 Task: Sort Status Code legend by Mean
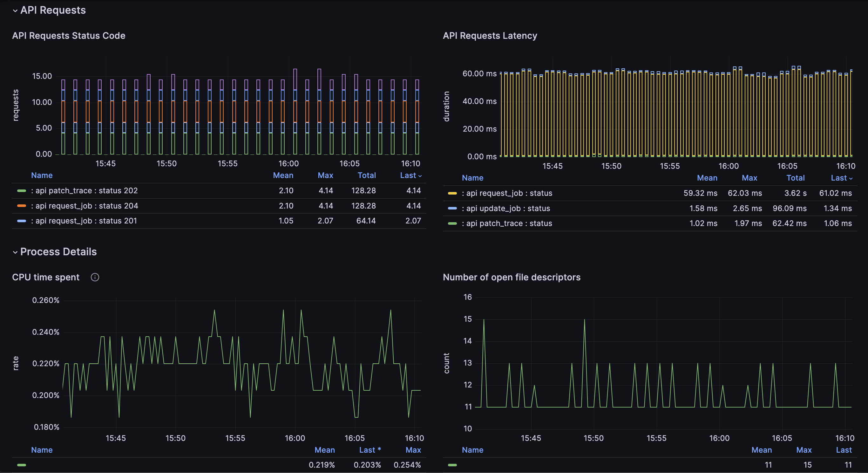pos(283,175)
